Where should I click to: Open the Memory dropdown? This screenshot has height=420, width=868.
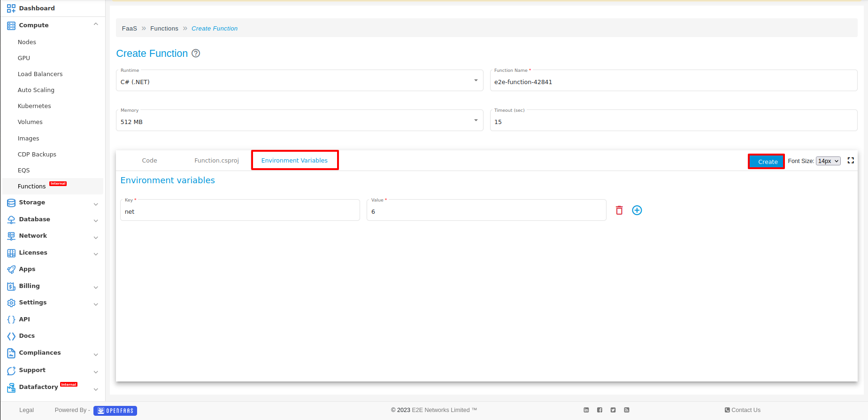pyautogui.click(x=300, y=120)
